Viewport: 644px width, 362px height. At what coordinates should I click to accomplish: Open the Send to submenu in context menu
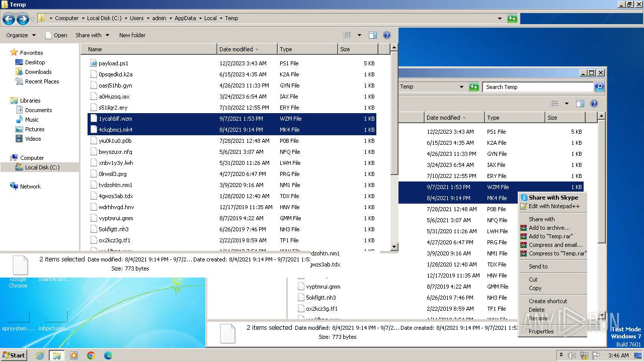pos(553,266)
